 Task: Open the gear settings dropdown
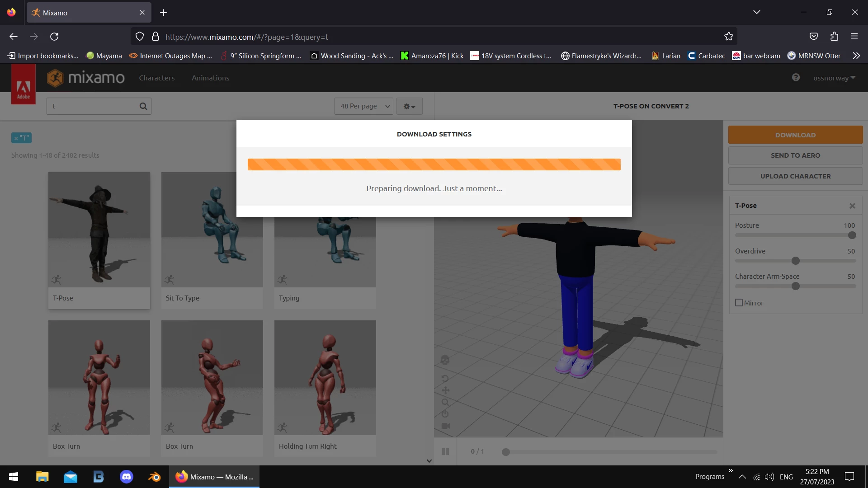pyautogui.click(x=409, y=107)
